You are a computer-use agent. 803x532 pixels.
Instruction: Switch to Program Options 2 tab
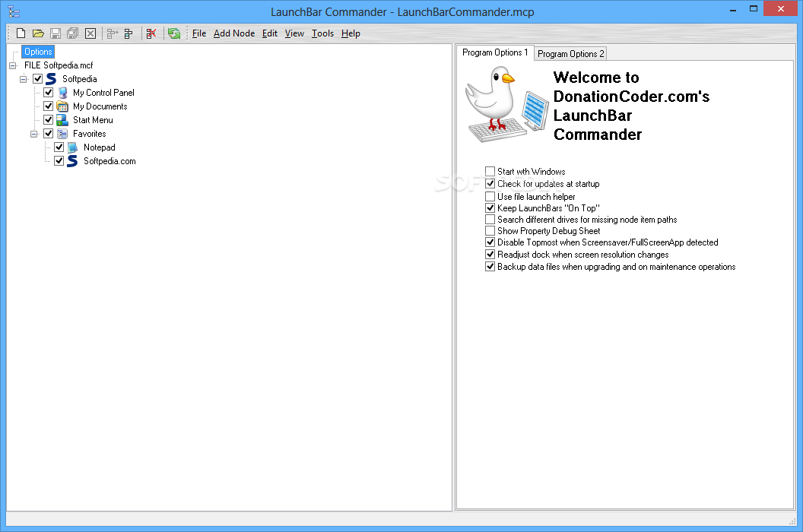click(570, 54)
